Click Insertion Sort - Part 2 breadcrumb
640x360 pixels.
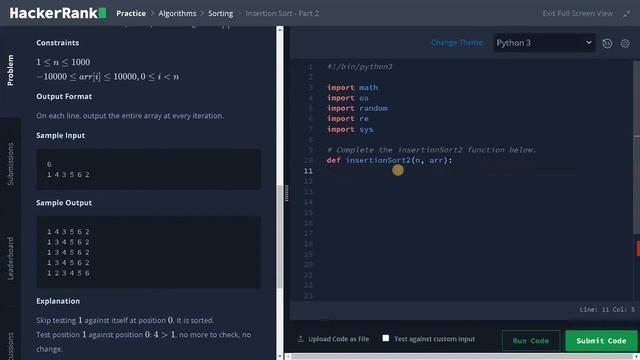(x=282, y=13)
